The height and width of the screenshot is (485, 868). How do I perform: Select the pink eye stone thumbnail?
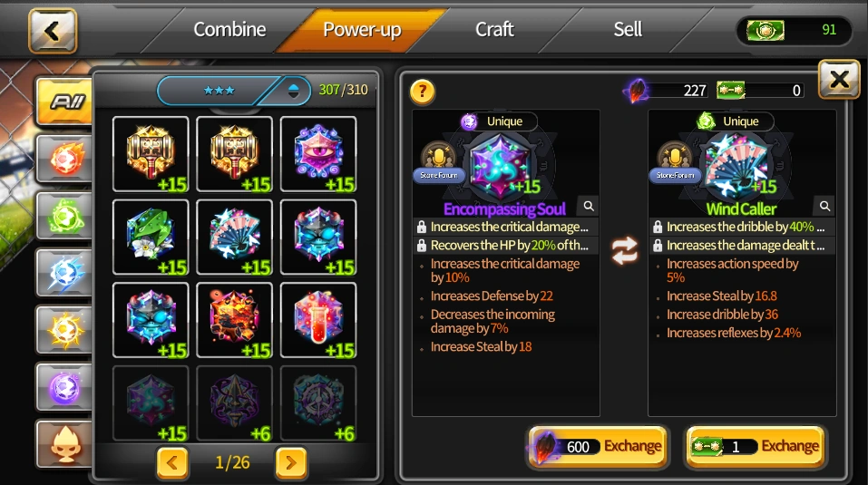tap(318, 154)
